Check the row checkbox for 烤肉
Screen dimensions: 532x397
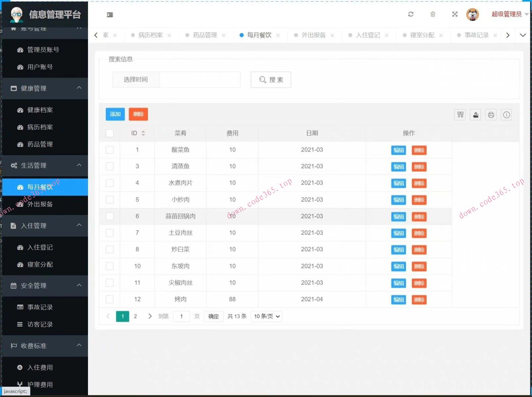[110, 299]
